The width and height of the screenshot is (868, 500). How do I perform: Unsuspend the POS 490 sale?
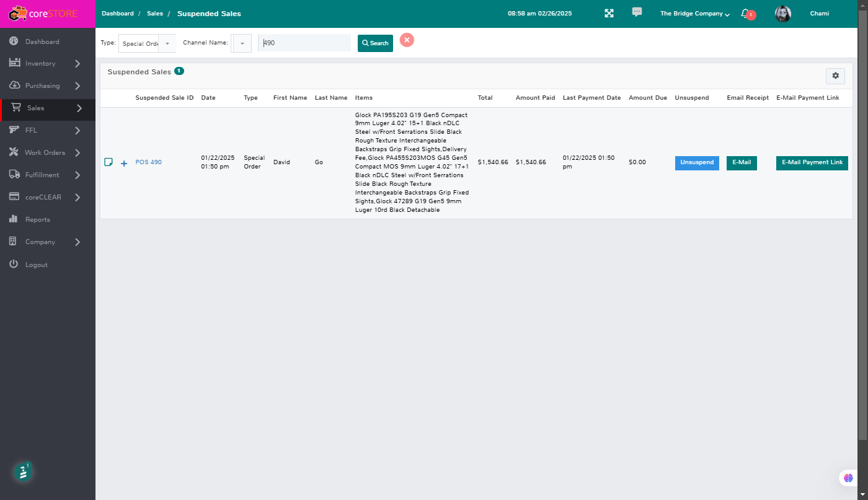click(697, 163)
